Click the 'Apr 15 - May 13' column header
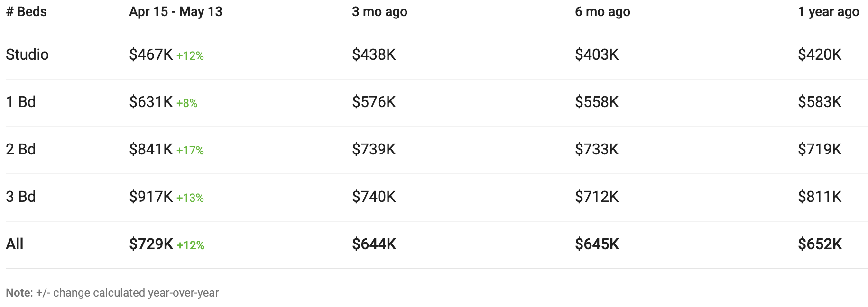 pyautogui.click(x=175, y=12)
